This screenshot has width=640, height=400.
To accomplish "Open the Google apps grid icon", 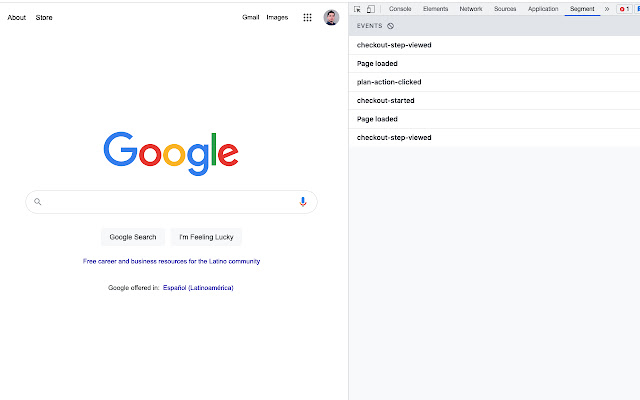I will tap(307, 18).
